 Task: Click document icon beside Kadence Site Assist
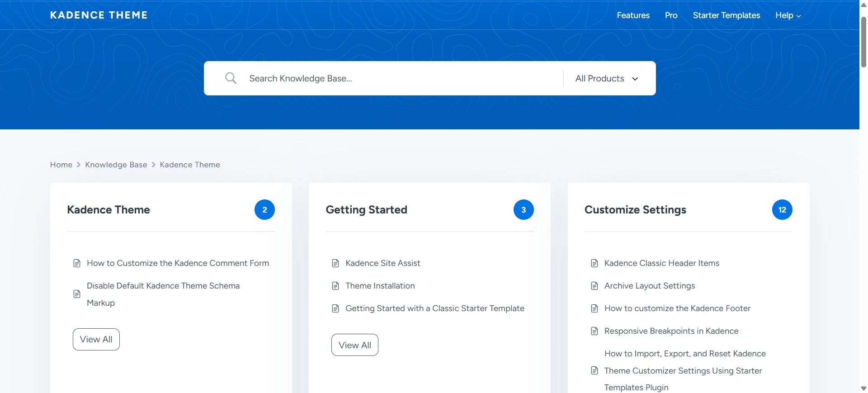[335, 263]
